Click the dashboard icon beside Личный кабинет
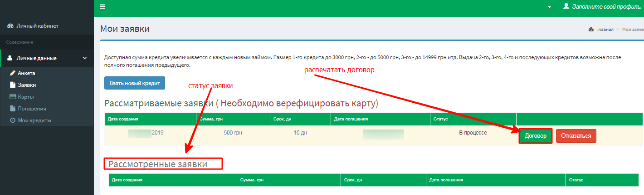The width and height of the screenshot is (644, 195). click(x=10, y=26)
